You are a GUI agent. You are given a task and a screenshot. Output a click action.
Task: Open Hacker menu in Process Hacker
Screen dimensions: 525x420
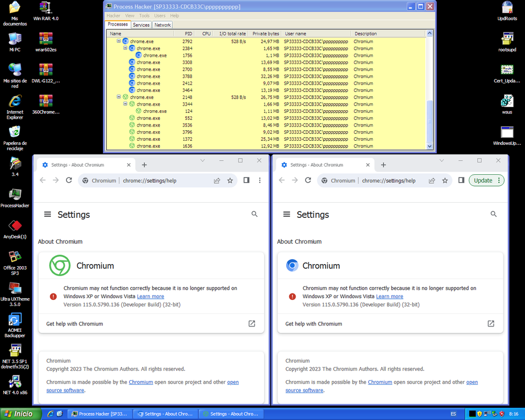pyautogui.click(x=113, y=15)
